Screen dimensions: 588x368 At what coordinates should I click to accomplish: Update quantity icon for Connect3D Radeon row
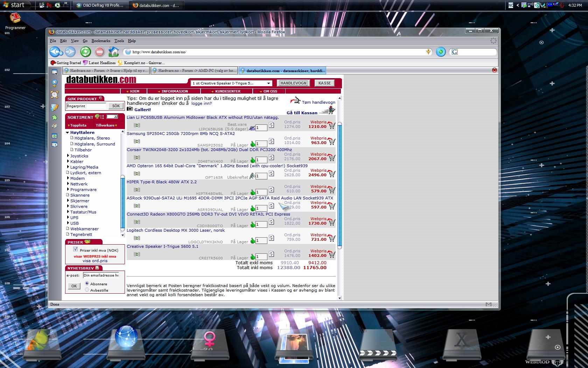click(x=271, y=222)
